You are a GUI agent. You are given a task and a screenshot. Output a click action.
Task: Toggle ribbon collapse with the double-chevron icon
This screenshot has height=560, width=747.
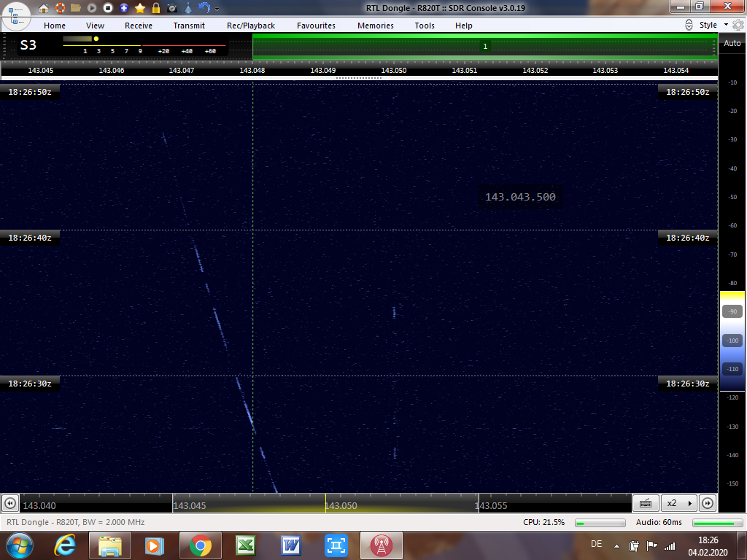(x=689, y=26)
